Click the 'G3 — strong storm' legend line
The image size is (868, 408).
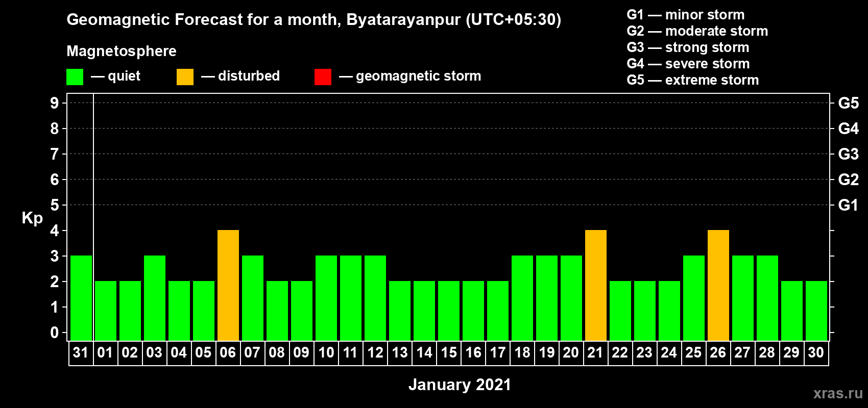(688, 47)
